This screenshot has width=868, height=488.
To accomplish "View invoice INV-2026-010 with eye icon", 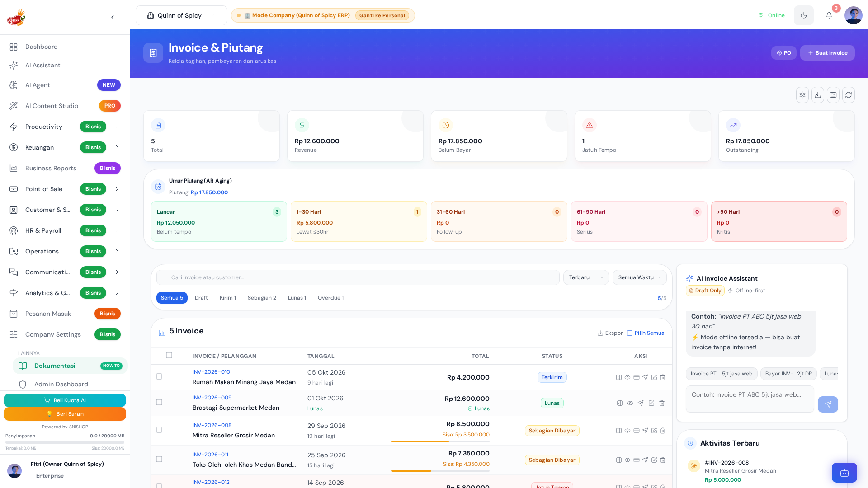I will tap(627, 377).
